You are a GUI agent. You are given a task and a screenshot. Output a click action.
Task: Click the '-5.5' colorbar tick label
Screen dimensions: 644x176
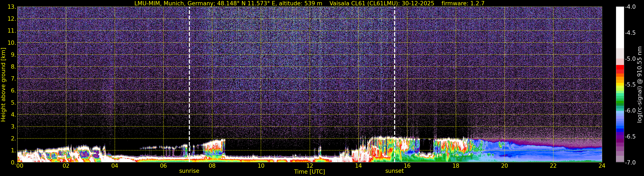point(630,85)
